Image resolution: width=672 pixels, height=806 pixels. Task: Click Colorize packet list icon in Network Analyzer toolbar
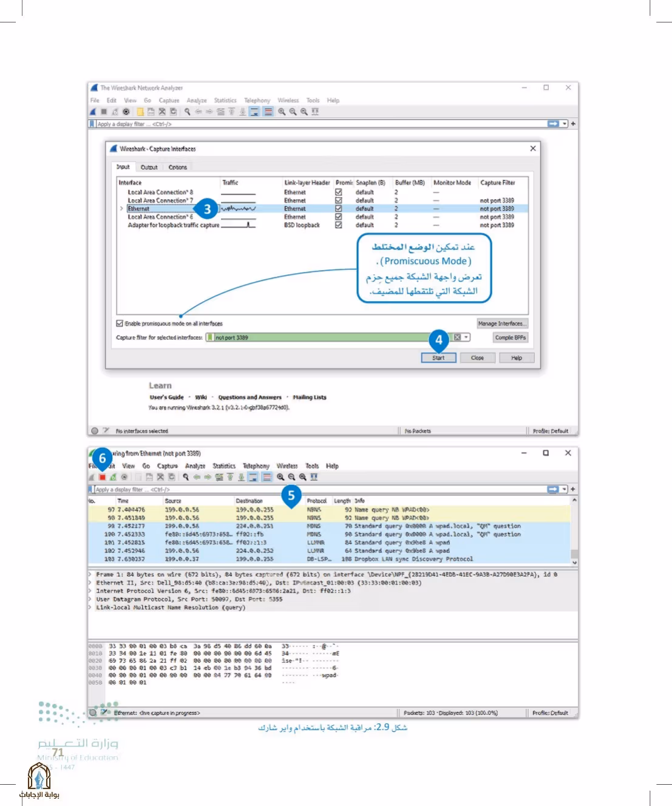coord(268,112)
